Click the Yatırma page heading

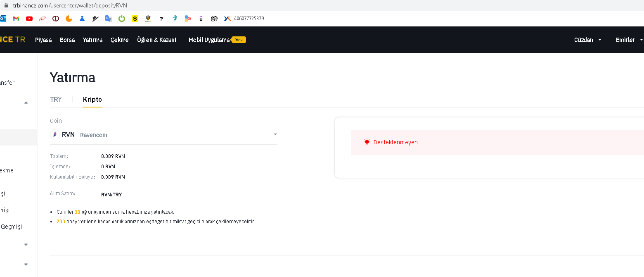(73, 77)
